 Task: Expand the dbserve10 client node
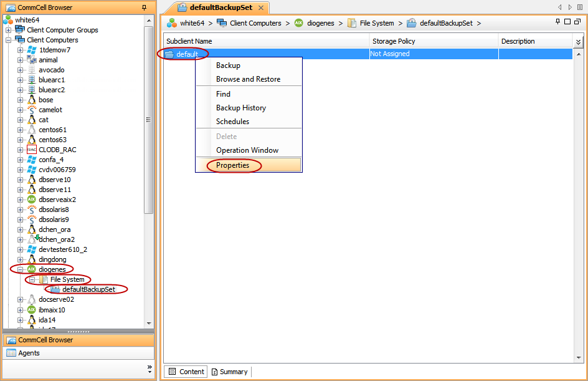[x=21, y=180]
